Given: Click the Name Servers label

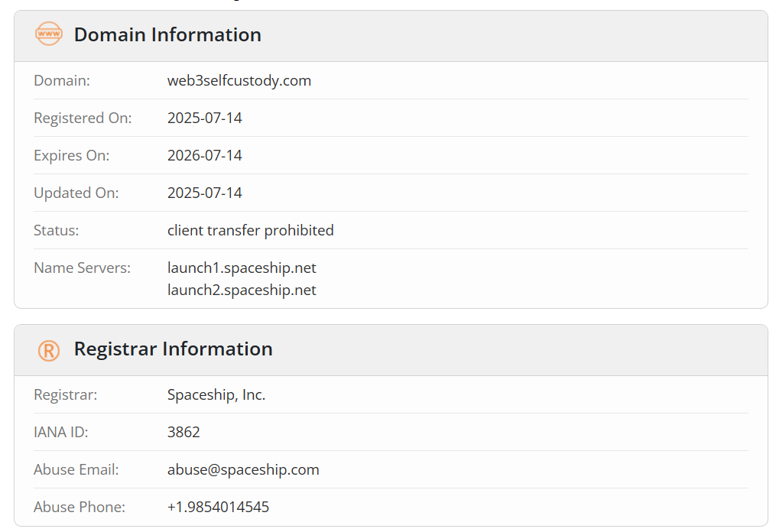Looking at the screenshot, I should [82, 268].
